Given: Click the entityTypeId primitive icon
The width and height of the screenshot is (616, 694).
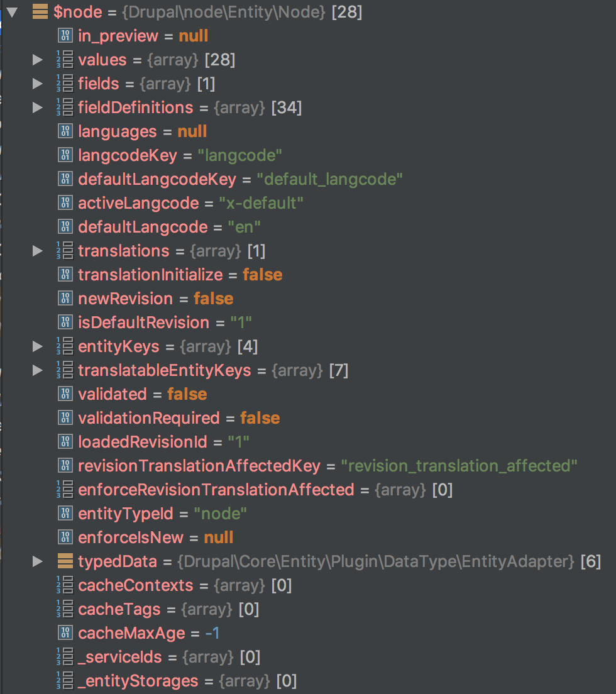Looking at the screenshot, I should point(65,514).
